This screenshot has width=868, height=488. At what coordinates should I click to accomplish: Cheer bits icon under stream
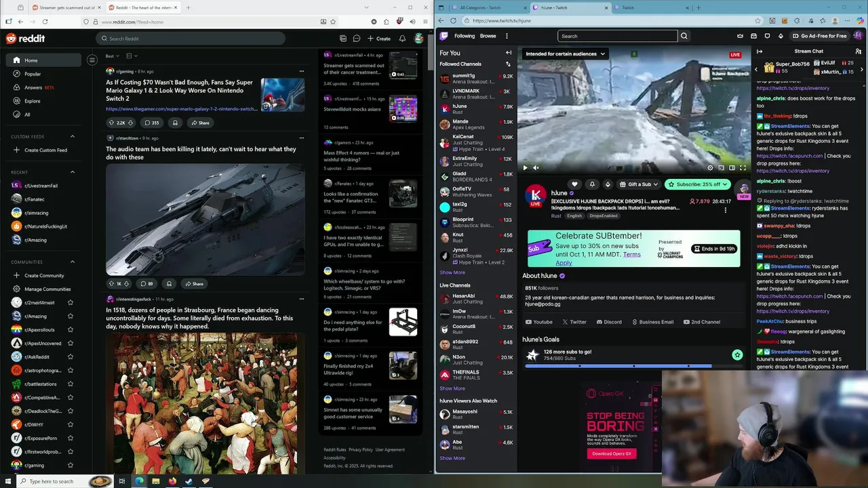[608, 184]
